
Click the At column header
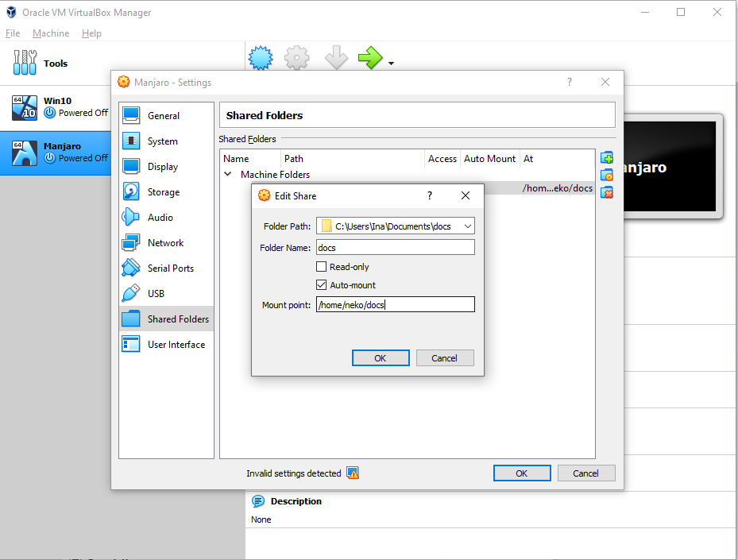557,159
